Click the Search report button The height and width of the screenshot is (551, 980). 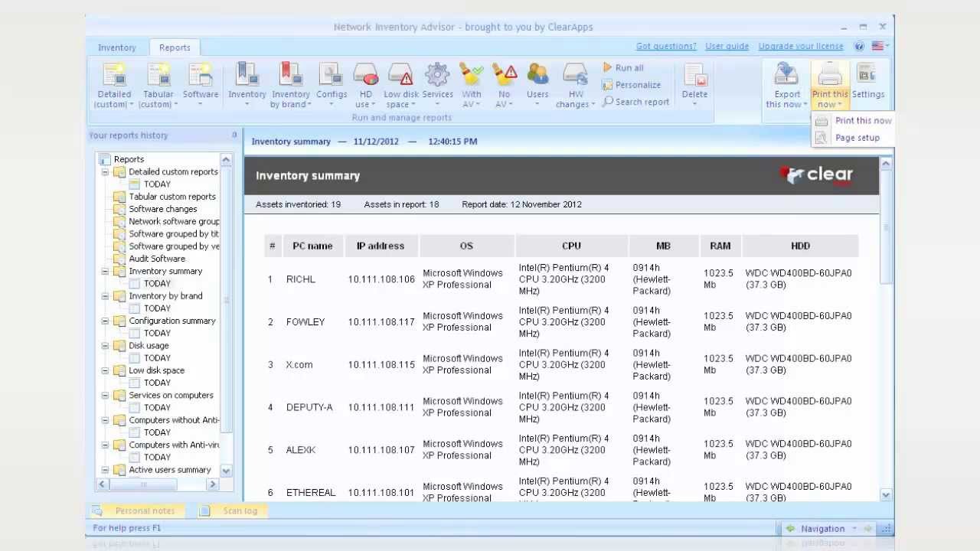click(x=635, y=102)
